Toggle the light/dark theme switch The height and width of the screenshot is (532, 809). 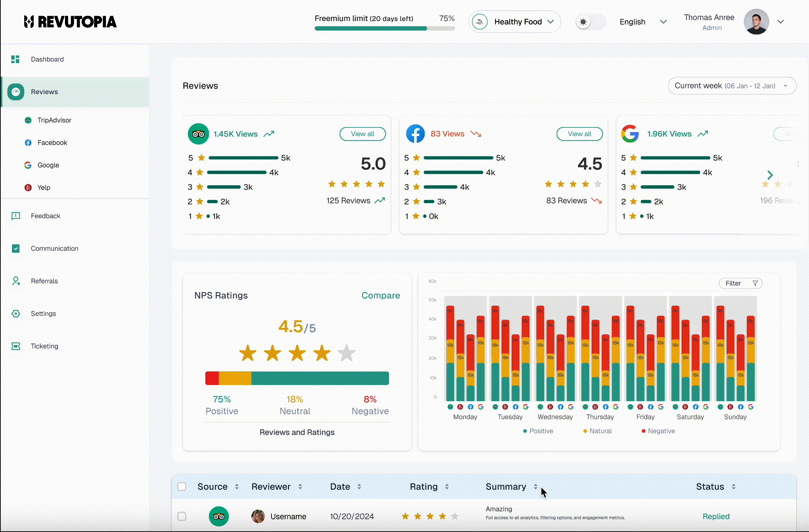[x=591, y=22]
